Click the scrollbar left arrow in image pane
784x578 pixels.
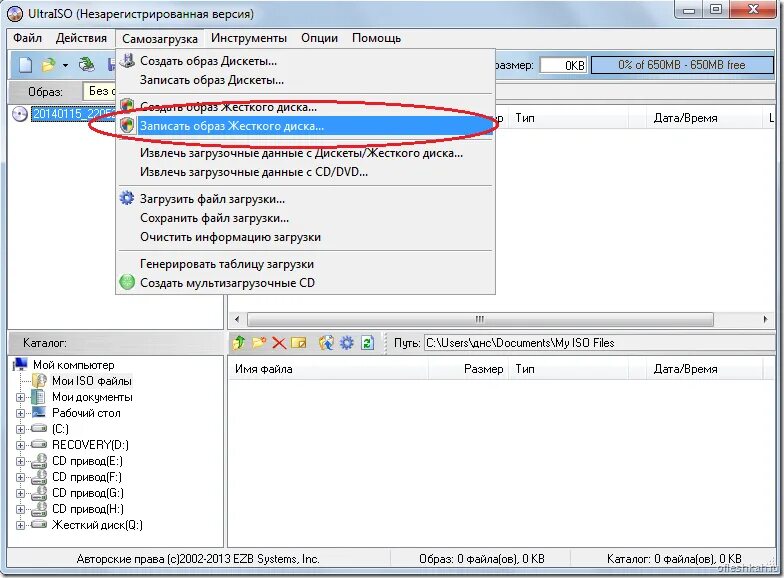[x=237, y=319]
